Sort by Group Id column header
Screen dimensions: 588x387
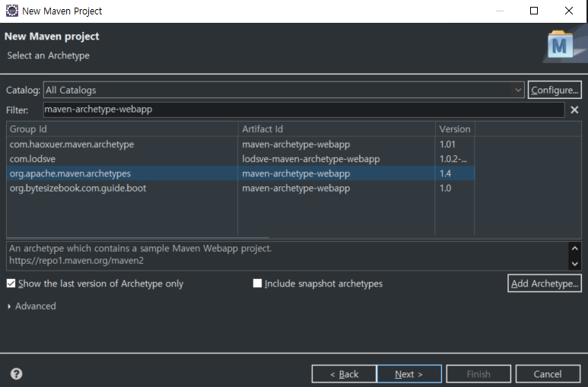point(122,129)
